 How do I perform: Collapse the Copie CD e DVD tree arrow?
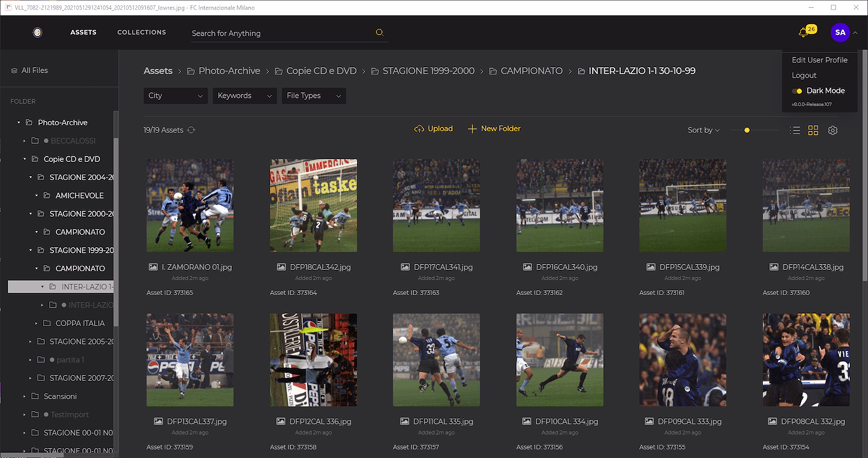coord(24,159)
